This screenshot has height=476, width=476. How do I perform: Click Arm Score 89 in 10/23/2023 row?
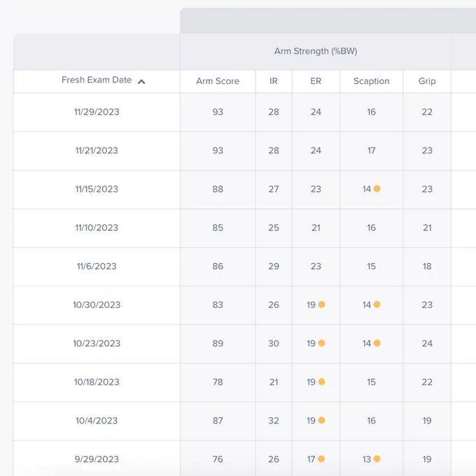point(218,343)
